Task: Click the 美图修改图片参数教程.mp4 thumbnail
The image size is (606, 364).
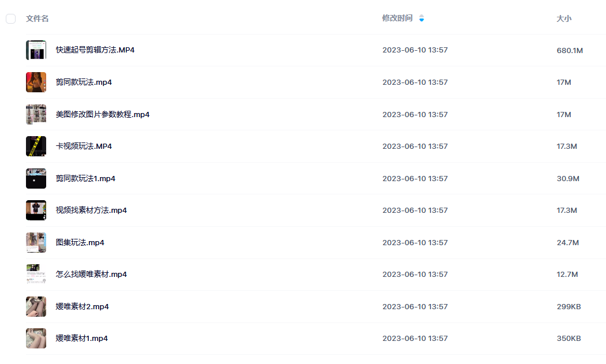Action: 36,114
